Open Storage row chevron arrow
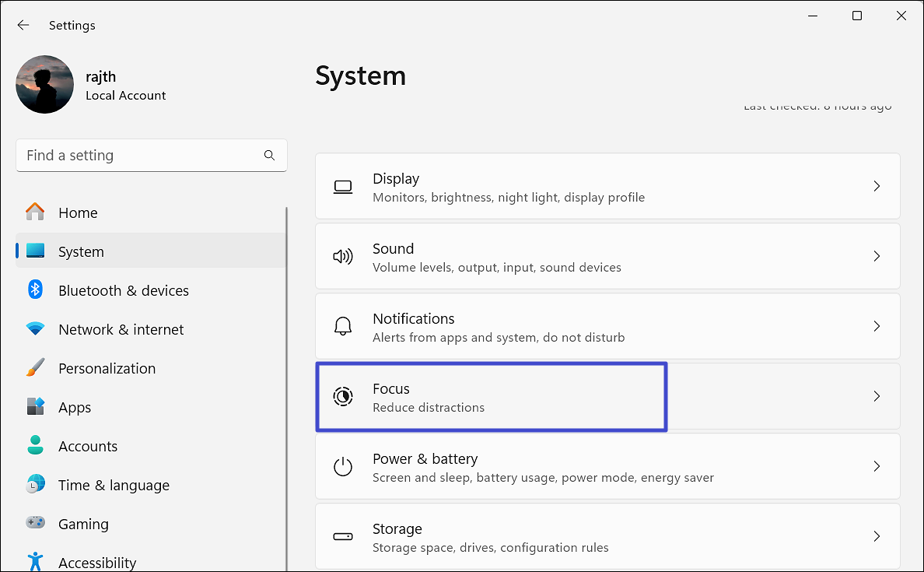924x572 pixels. point(877,537)
